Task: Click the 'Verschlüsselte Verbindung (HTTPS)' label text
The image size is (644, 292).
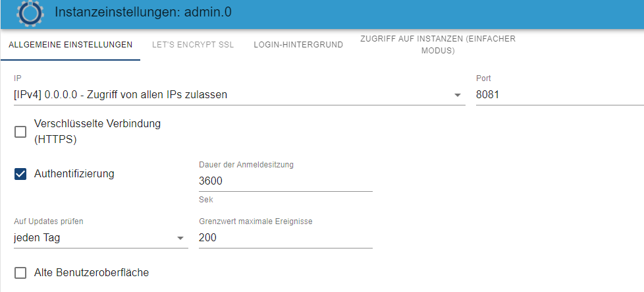Action: (x=97, y=132)
